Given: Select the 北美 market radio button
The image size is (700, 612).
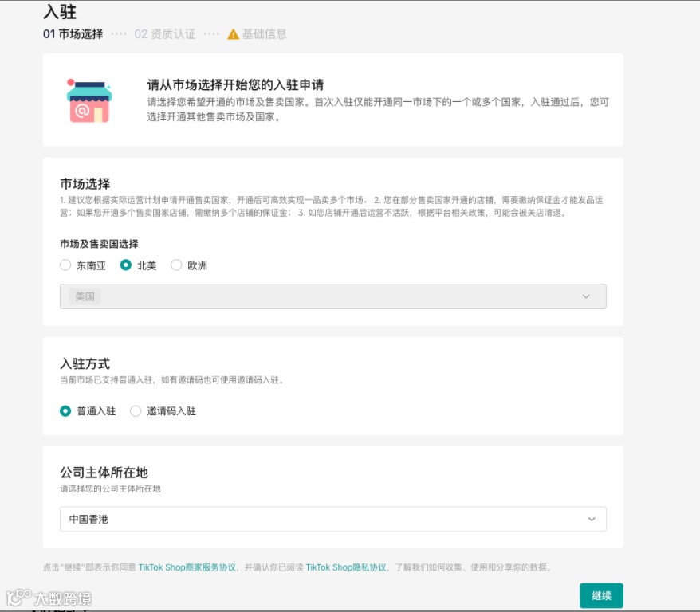Looking at the screenshot, I should (x=126, y=265).
